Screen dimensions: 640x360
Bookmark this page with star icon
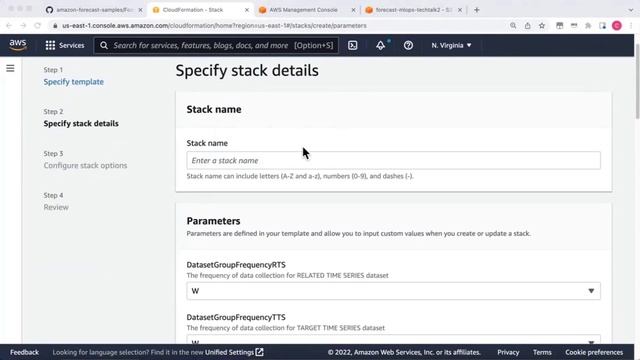click(x=542, y=25)
